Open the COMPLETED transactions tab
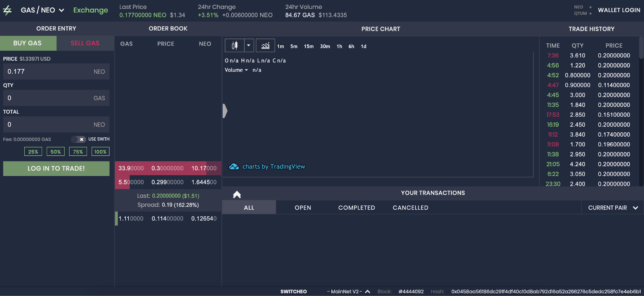The height and width of the screenshot is (296, 644). 356,208
